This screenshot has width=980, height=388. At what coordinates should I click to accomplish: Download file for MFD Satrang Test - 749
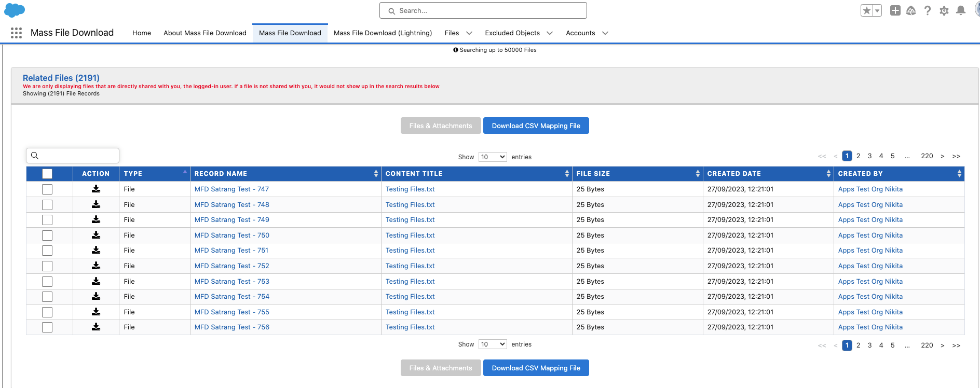pos(96,219)
